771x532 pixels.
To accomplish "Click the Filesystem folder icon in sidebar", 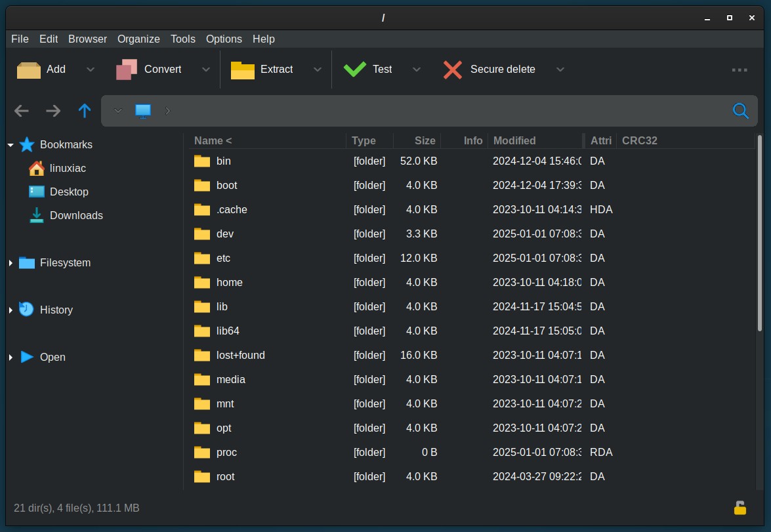I will (26, 263).
